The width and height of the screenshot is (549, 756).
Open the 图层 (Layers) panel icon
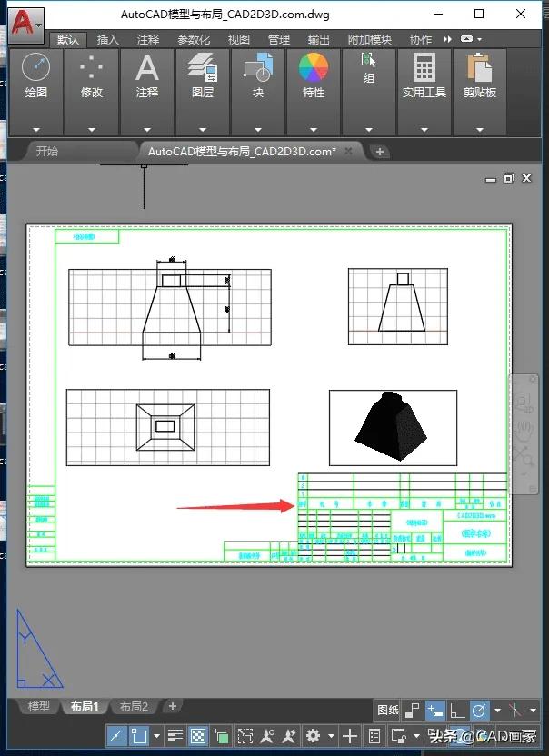[x=202, y=67]
